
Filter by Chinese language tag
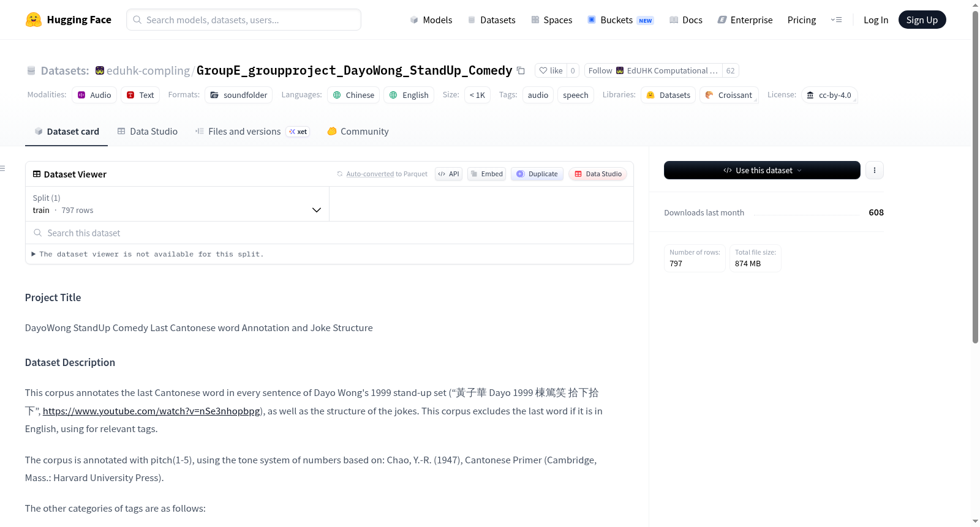(353, 95)
